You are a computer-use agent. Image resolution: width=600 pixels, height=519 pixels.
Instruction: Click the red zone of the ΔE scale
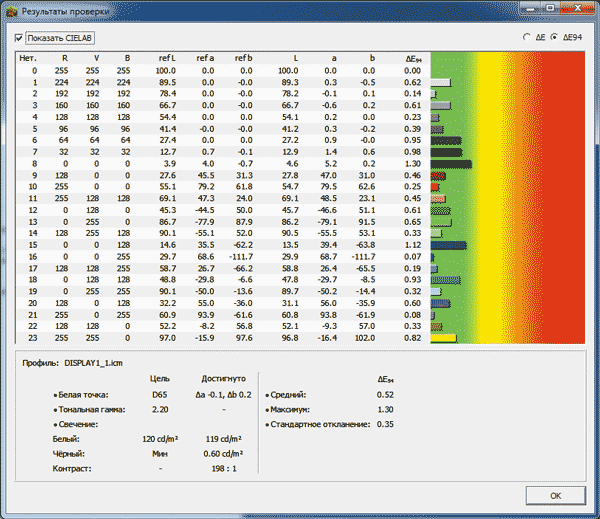click(562, 198)
